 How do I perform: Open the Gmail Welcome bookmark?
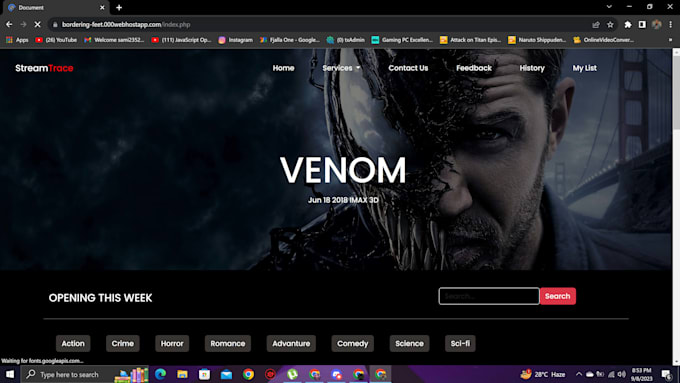114,40
